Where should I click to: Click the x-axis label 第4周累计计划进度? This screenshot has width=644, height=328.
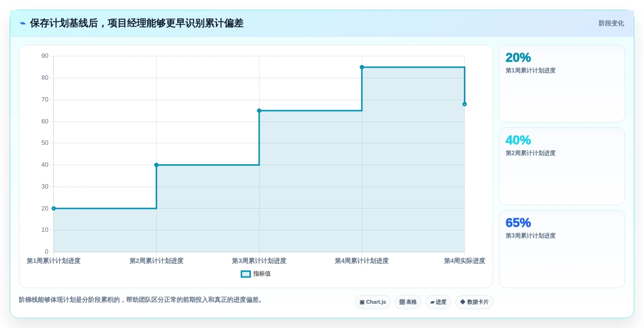[362, 261]
